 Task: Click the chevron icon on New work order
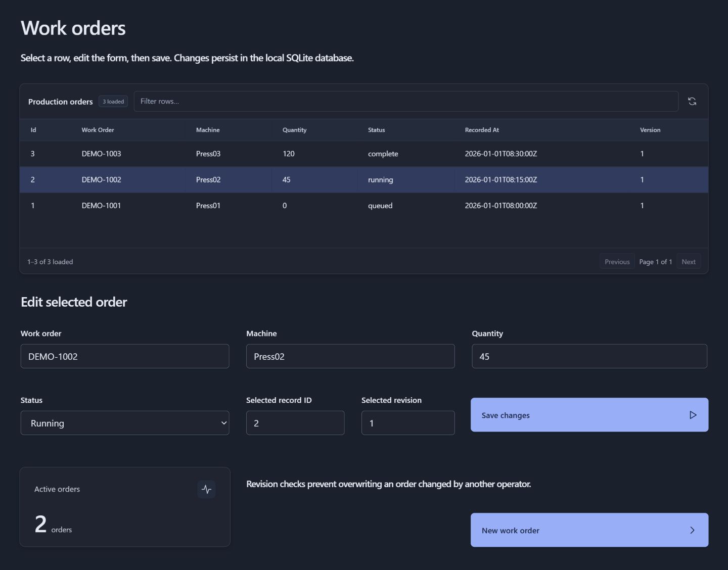tap(692, 530)
